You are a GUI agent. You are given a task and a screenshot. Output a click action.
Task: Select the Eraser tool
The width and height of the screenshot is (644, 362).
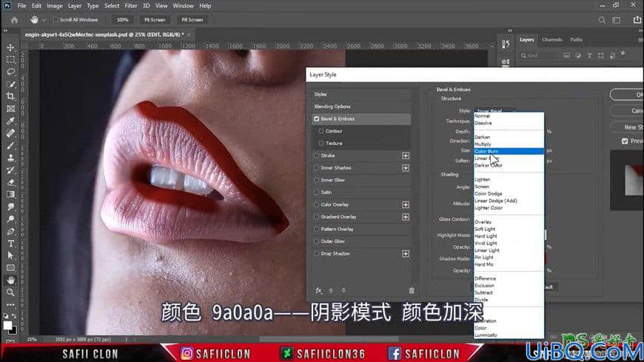click(x=10, y=182)
